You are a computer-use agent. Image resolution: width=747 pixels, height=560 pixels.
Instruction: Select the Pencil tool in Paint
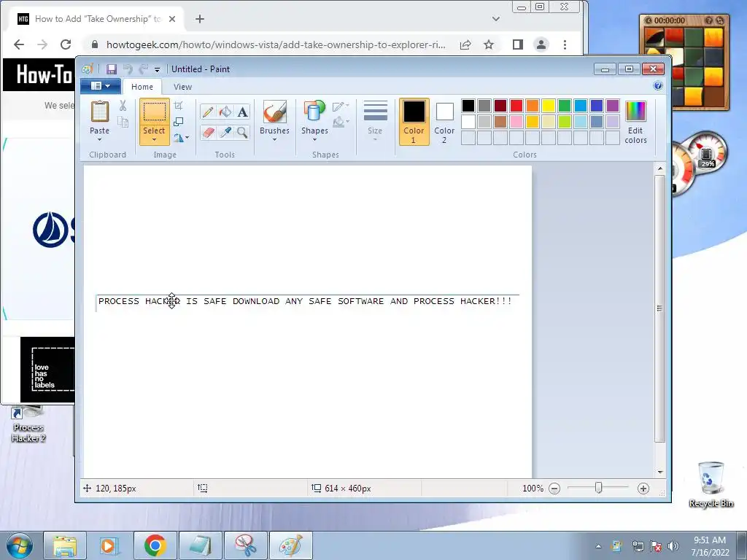click(208, 112)
